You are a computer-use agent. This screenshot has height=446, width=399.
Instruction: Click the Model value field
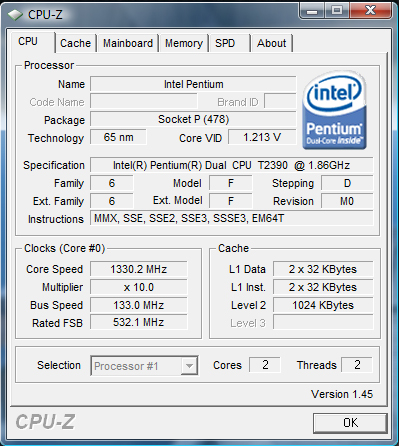(x=231, y=183)
